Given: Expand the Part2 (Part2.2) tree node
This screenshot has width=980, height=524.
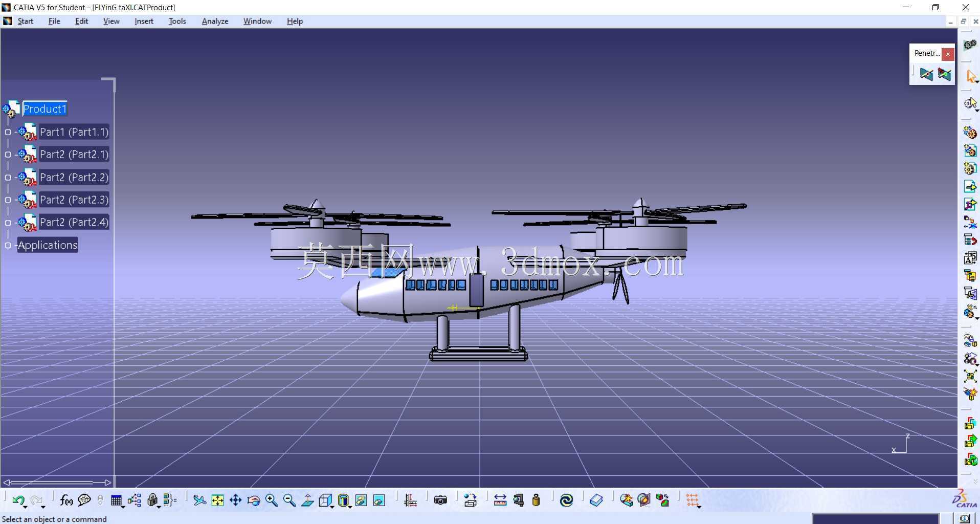Looking at the screenshot, I should point(8,178).
